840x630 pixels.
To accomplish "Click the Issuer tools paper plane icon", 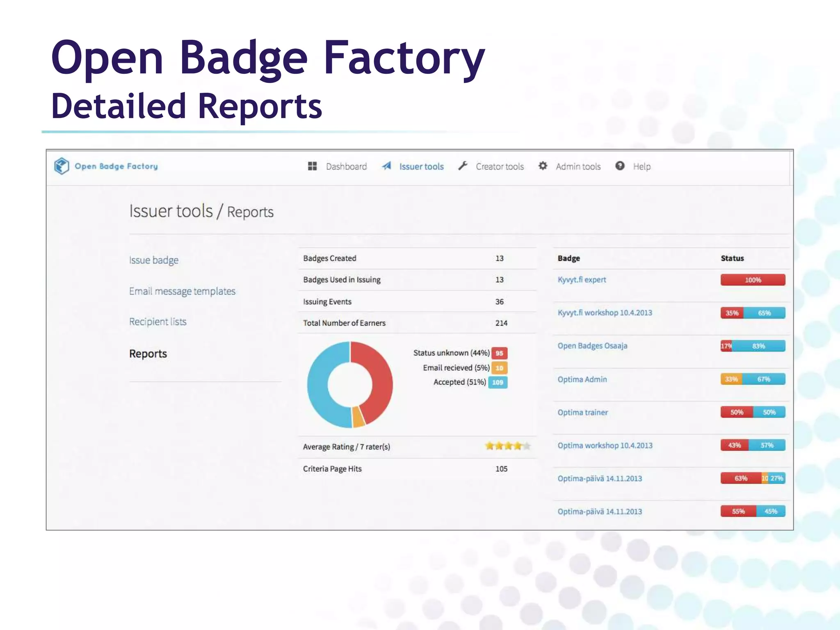I will (x=386, y=166).
